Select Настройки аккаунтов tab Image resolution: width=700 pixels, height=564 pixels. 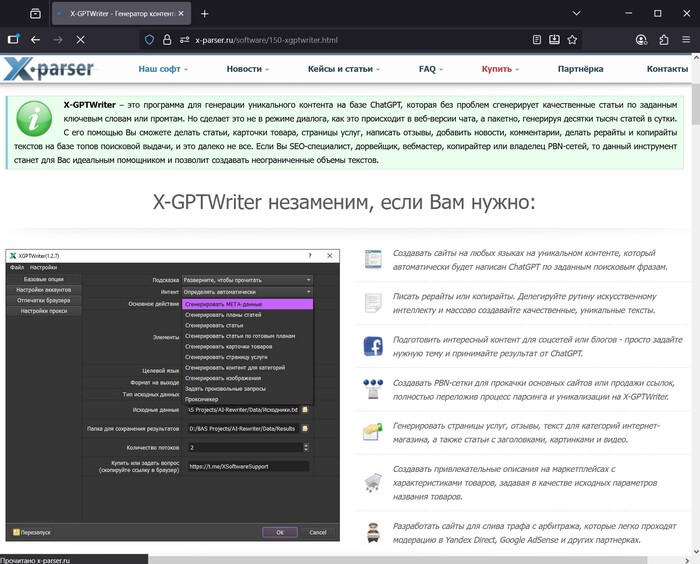(x=44, y=290)
